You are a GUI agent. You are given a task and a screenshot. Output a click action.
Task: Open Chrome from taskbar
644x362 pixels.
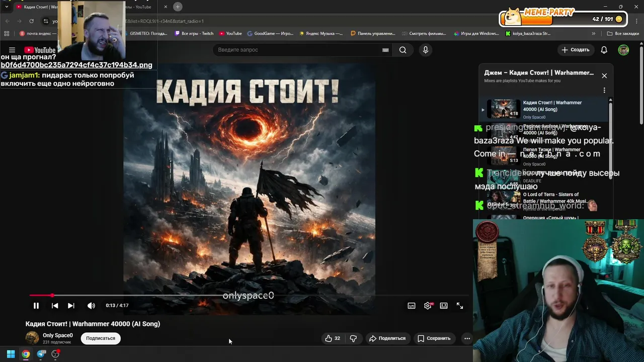tap(26, 354)
